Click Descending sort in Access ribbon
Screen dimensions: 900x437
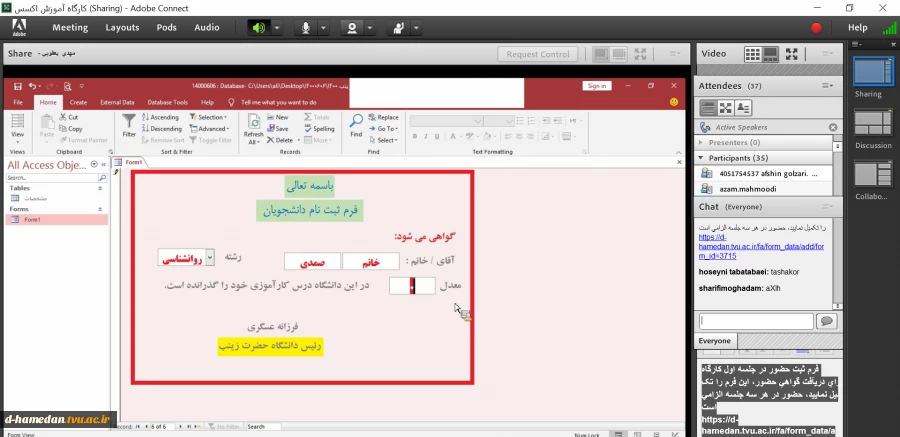point(162,129)
